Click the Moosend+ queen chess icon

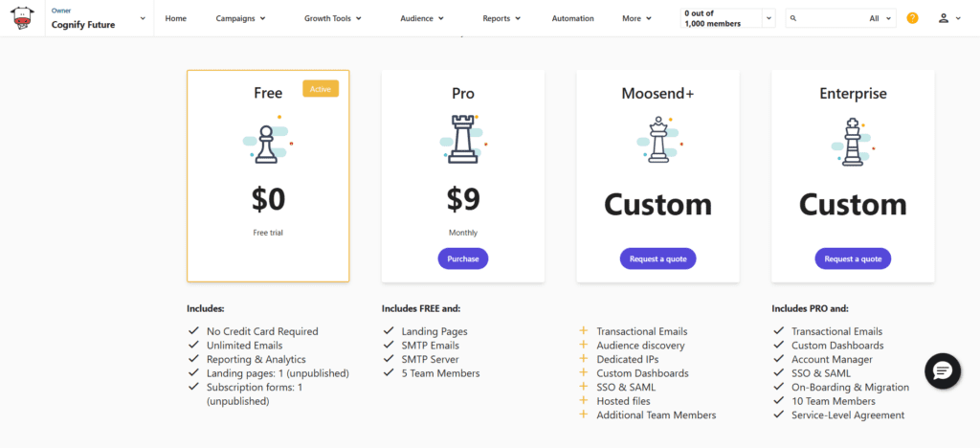pyautogui.click(x=657, y=140)
